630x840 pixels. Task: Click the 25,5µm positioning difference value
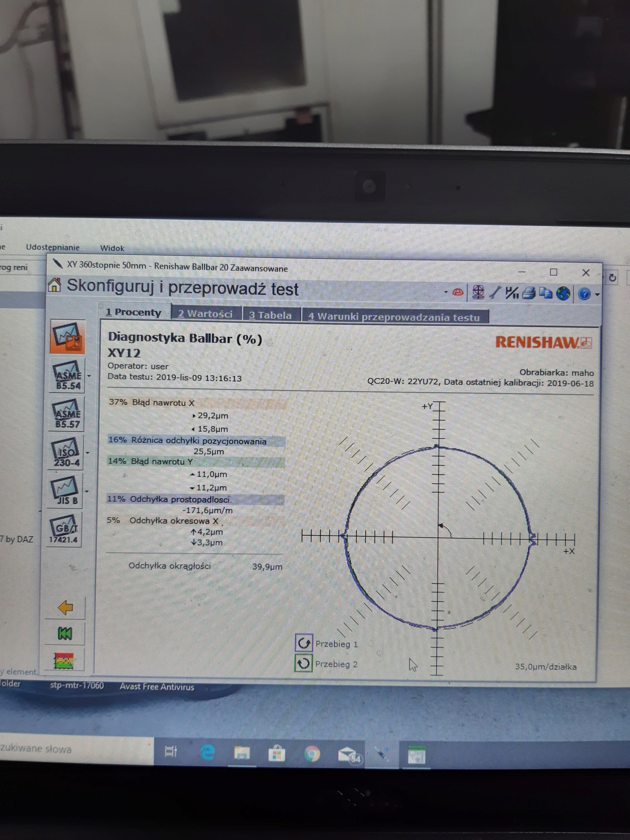(x=208, y=451)
